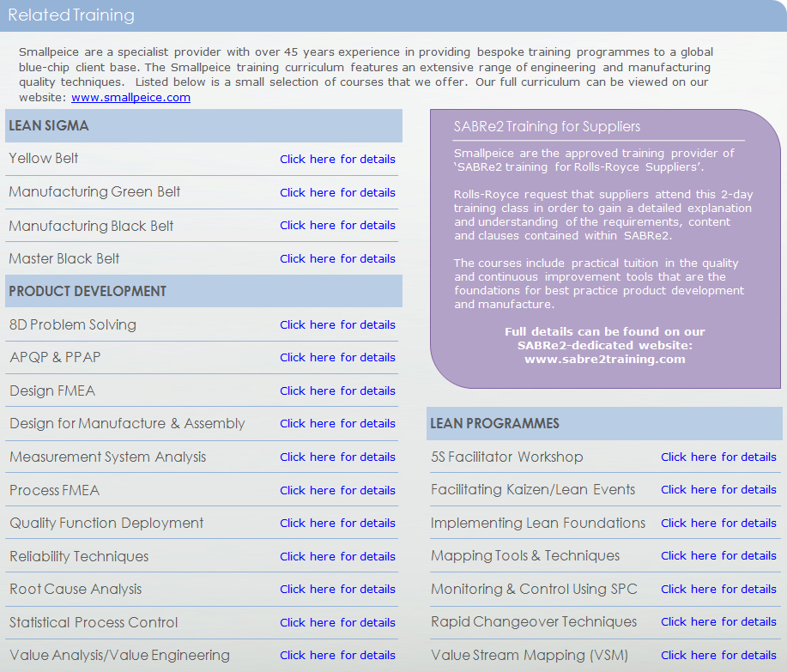787x672 pixels.
Task: Open Mapping Tools & Techniques details
Action: pos(718,555)
